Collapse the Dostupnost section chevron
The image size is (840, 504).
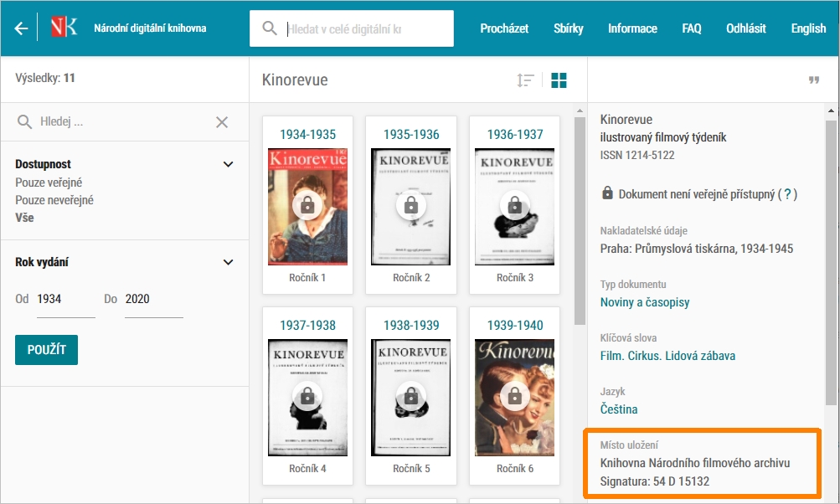click(x=228, y=164)
